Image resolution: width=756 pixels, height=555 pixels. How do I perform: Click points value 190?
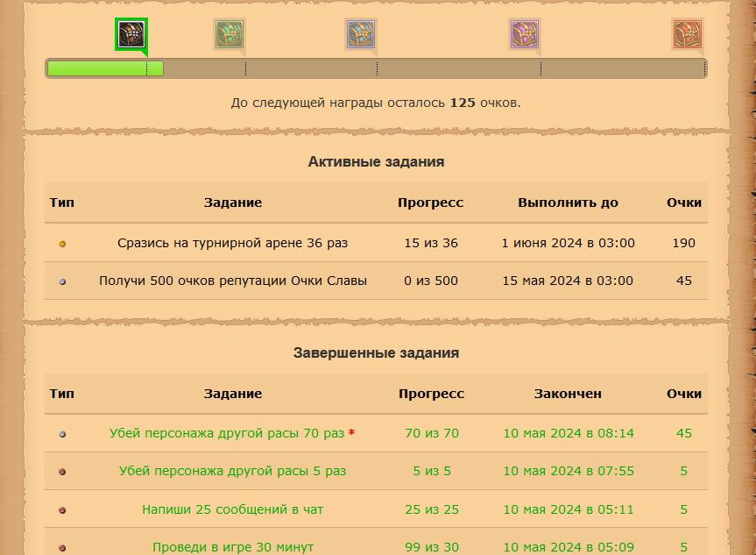(x=683, y=243)
